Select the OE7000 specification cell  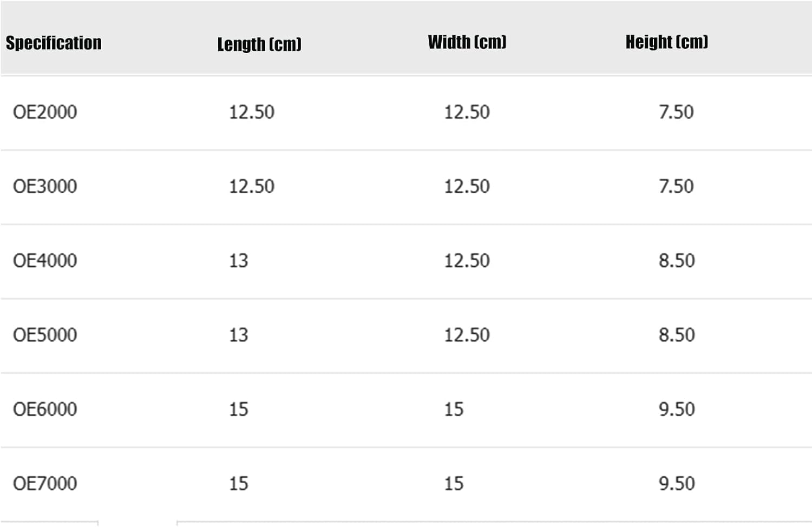point(45,483)
